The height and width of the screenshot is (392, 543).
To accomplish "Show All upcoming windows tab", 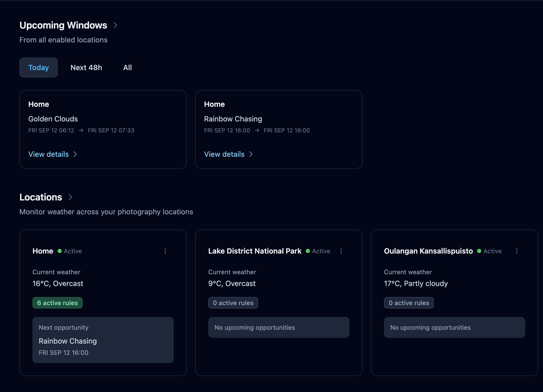I will pos(127,68).
